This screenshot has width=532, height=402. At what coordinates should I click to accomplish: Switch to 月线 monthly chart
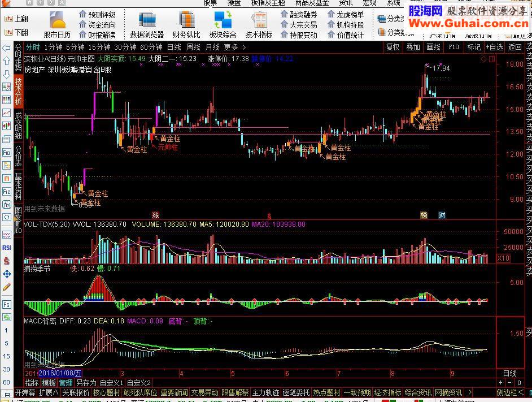212,47
